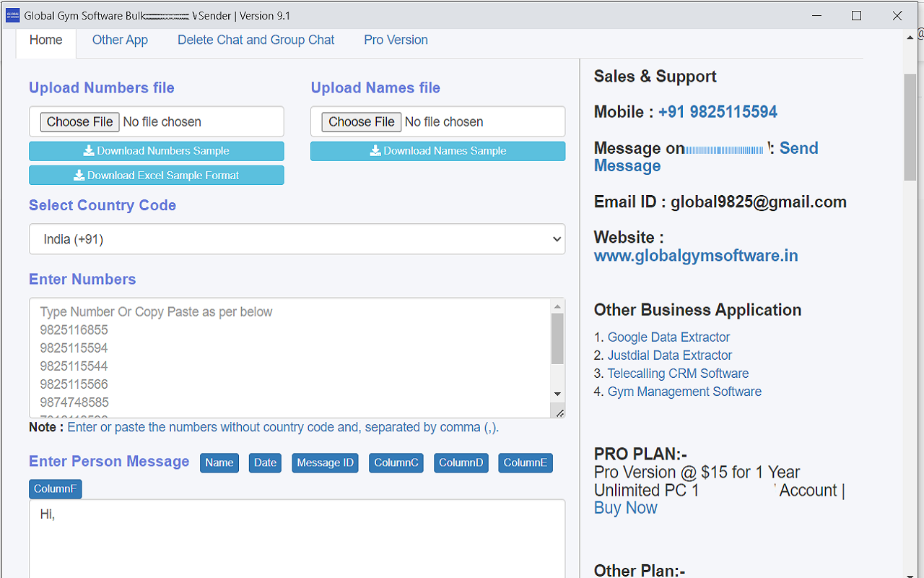Switch to the Other App tab
This screenshot has height=578, width=924.
(120, 40)
